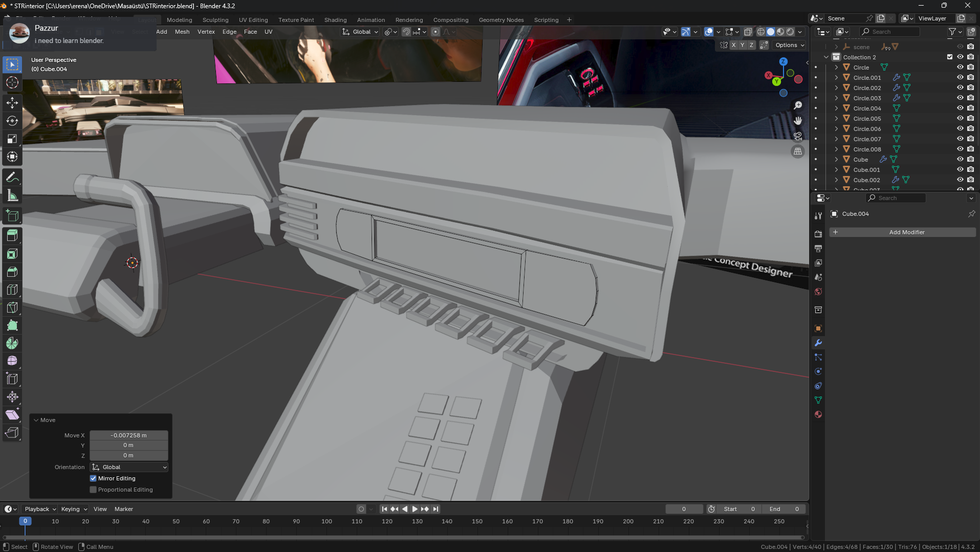The image size is (980, 552).
Task: Activate the Move tool
Action: pos(12,103)
